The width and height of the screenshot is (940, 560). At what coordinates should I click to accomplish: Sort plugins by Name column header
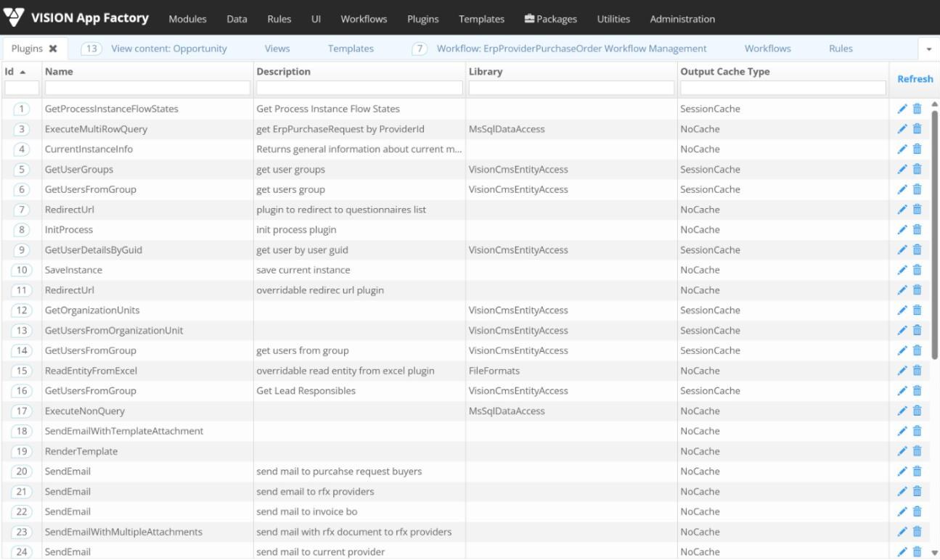[x=59, y=72]
